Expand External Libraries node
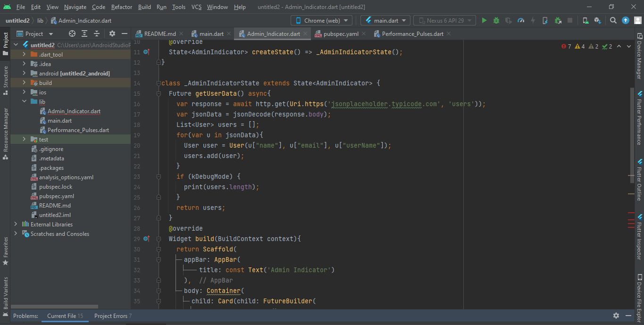644x325 pixels. point(17,225)
